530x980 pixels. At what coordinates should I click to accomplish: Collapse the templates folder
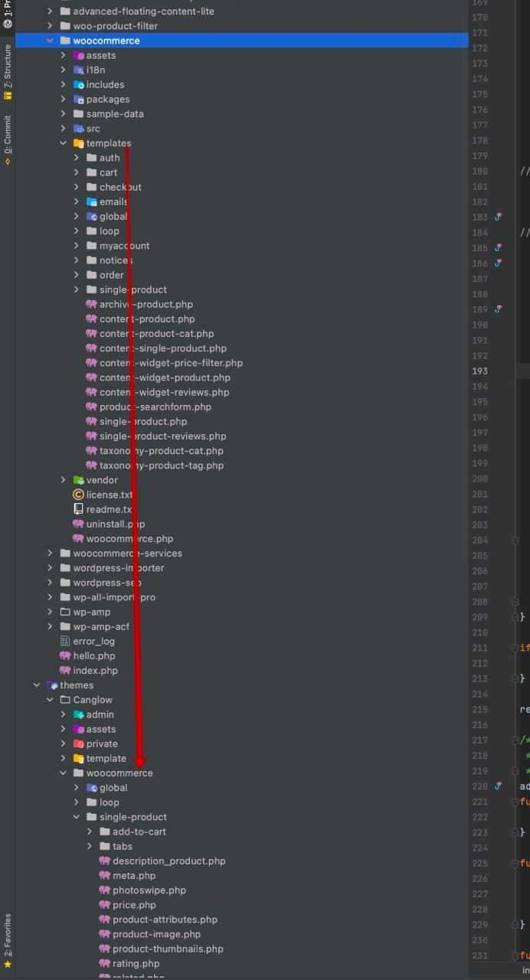(x=64, y=143)
